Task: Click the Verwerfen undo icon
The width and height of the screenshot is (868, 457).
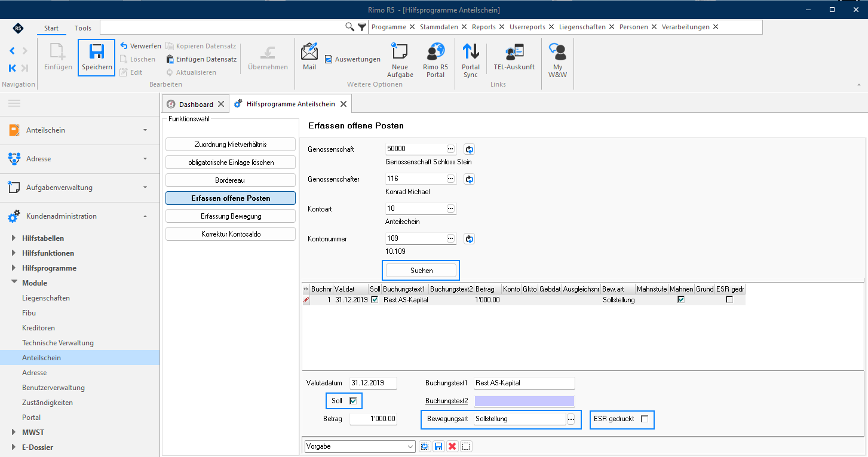Action: [x=124, y=46]
